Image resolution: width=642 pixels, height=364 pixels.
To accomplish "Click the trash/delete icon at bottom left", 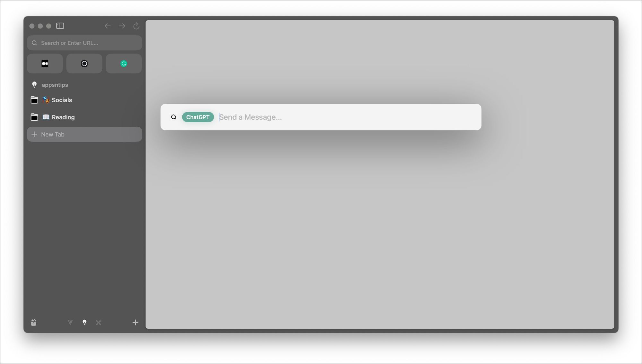I will pyautogui.click(x=33, y=322).
